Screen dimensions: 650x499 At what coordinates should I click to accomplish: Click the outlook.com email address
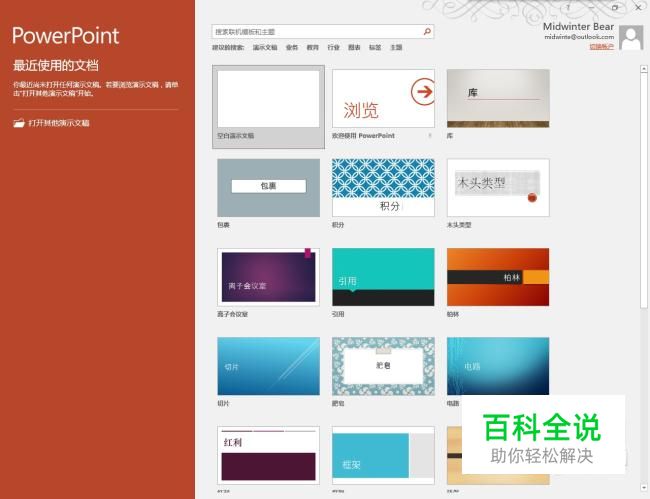pos(579,37)
